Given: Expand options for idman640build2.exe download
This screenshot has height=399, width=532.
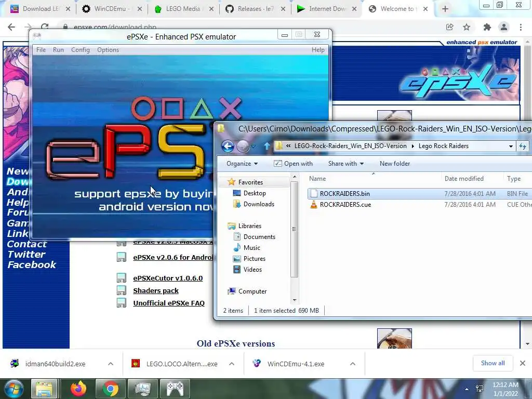Looking at the screenshot, I should [111, 364].
